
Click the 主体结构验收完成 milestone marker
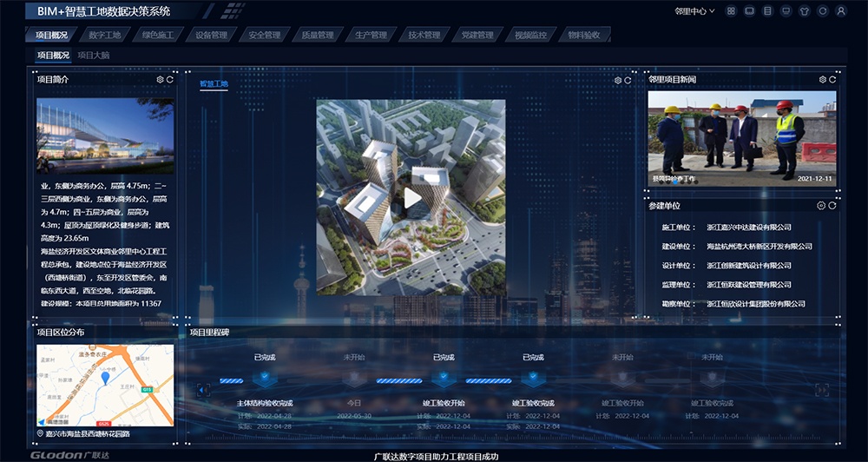pos(264,379)
